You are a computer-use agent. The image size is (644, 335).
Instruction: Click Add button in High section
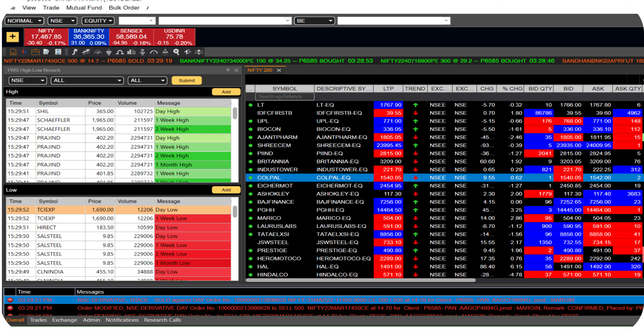(x=226, y=92)
